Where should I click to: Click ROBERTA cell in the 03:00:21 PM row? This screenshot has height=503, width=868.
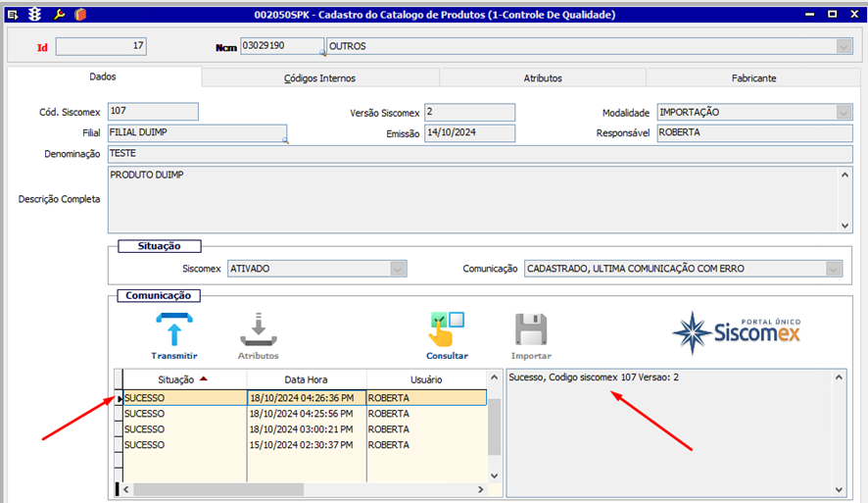426,429
